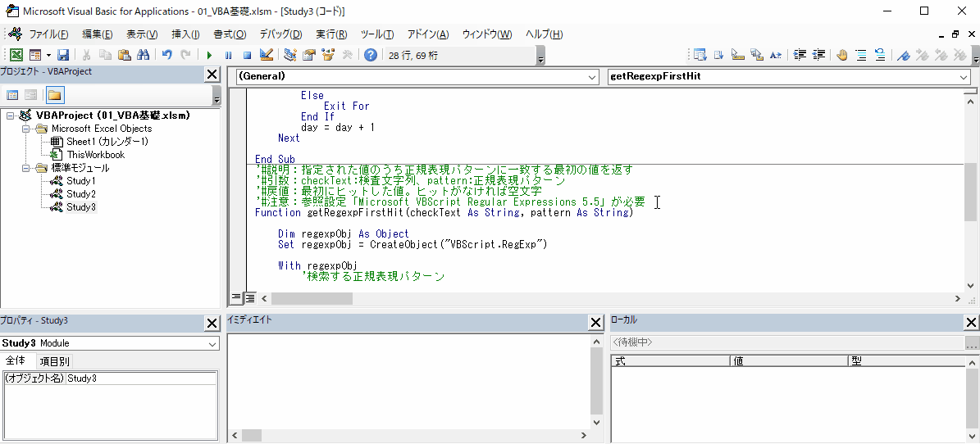Collapse the Microsoft Excel Objects folder
The width and height of the screenshot is (980, 444).
25,129
